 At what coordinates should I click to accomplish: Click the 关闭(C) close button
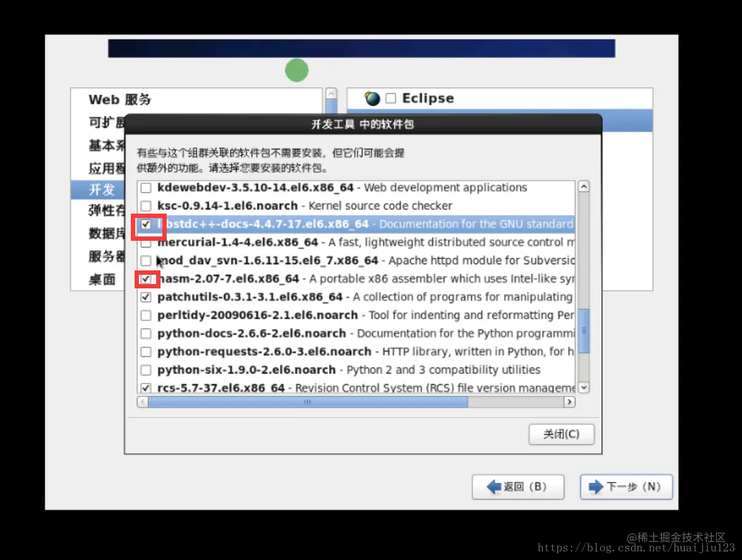click(x=561, y=434)
